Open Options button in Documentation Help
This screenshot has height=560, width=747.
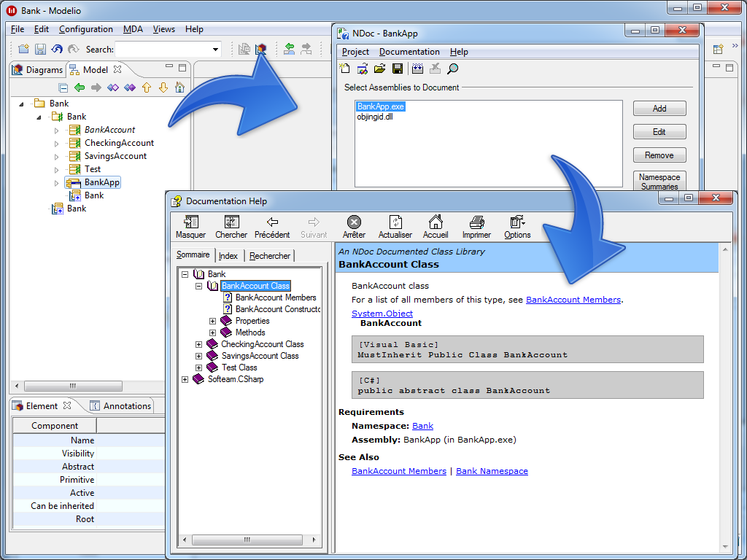517,227
